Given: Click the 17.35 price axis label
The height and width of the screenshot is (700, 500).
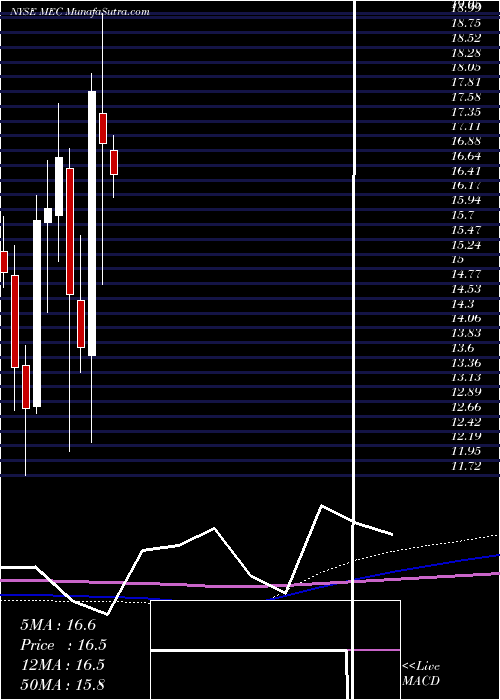Looking at the screenshot, I should click(x=466, y=112).
